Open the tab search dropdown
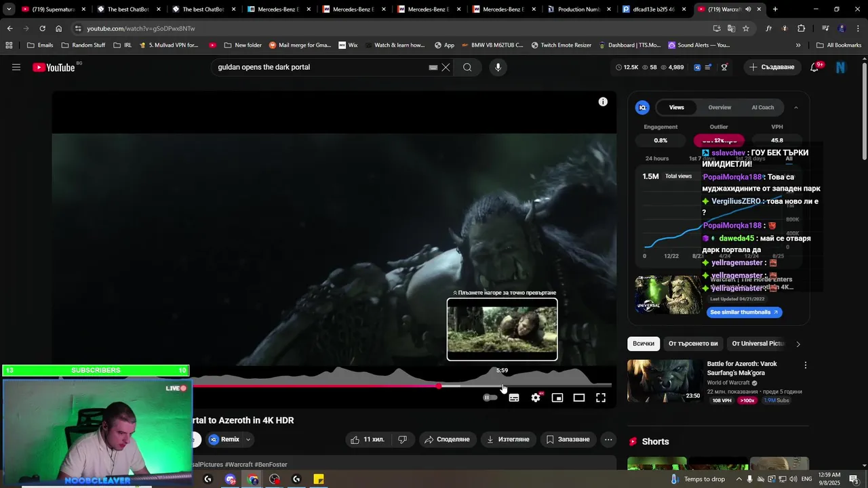 [9, 9]
